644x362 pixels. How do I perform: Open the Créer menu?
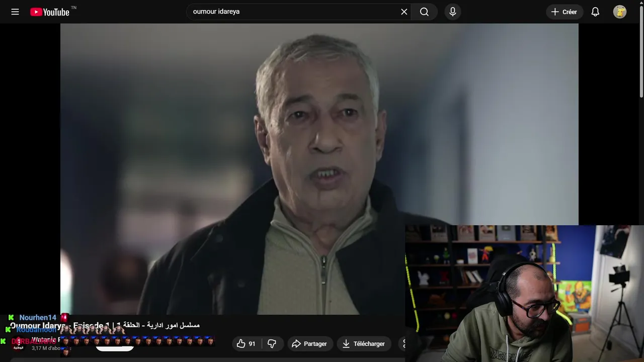tap(564, 12)
